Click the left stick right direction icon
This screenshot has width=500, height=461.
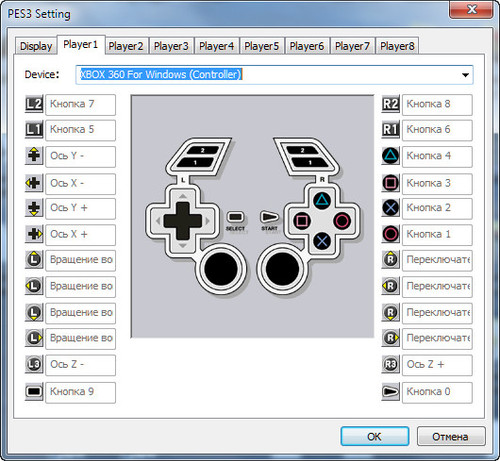tap(34, 338)
